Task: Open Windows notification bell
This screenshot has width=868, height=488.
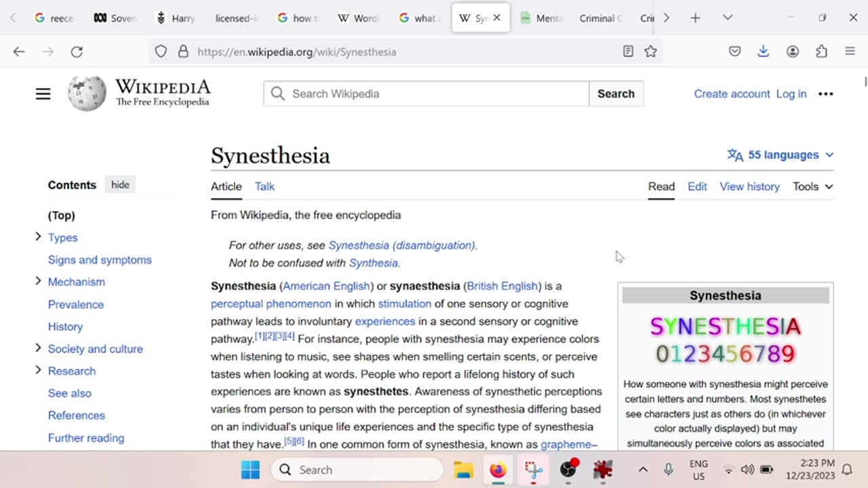Action: click(x=847, y=470)
